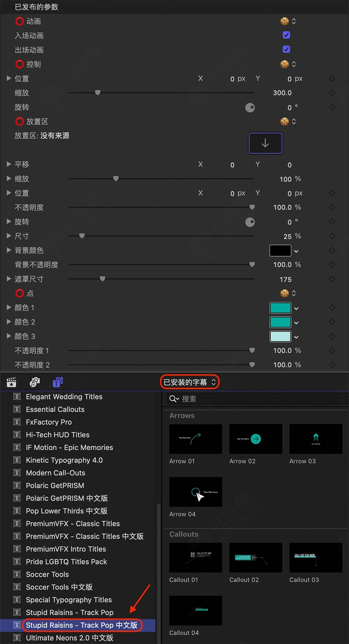The height and width of the screenshot is (644, 349).
Task: Click the cookie icon in the 点 row
Action: (x=284, y=293)
